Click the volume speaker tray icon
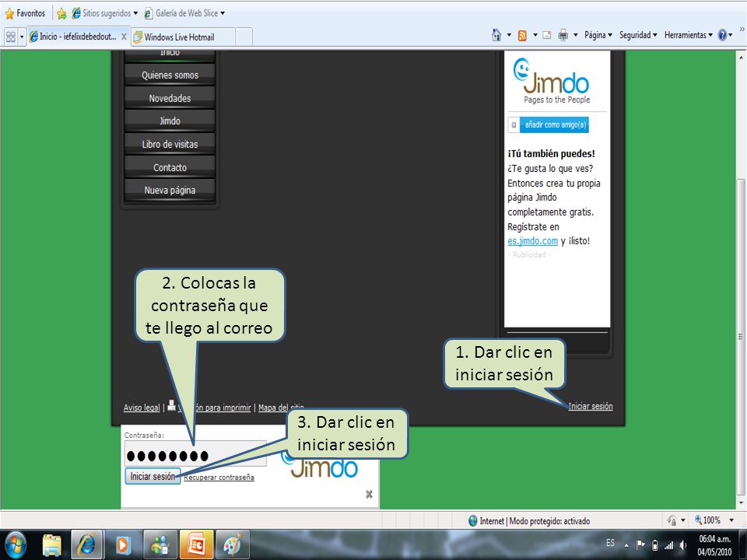The image size is (747, 560). (682, 545)
